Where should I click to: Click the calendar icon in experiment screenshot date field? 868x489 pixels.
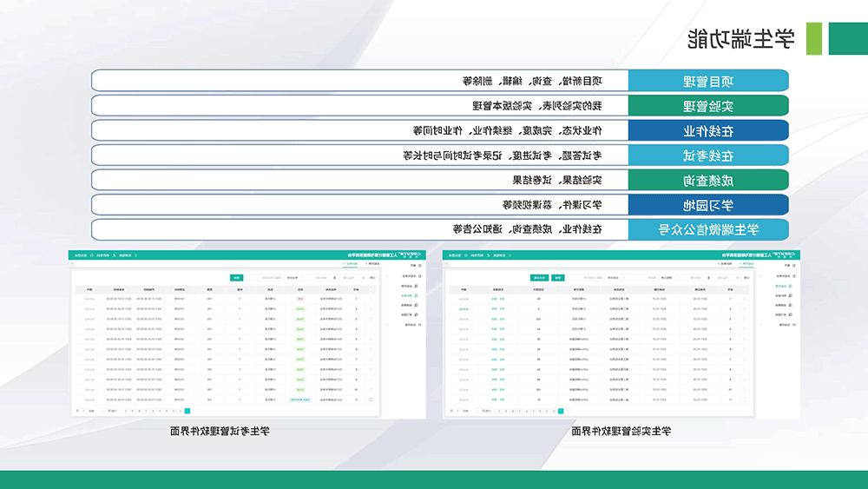(738, 277)
